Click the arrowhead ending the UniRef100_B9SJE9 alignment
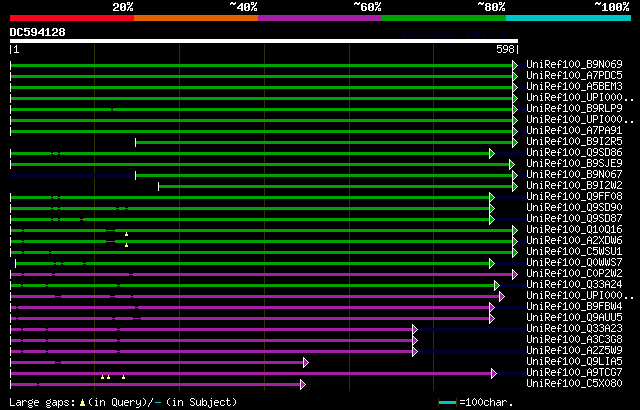 [512, 164]
